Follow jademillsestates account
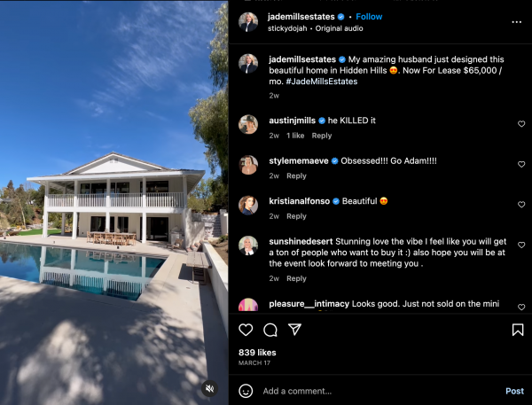This screenshot has height=405, width=532. [x=369, y=17]
